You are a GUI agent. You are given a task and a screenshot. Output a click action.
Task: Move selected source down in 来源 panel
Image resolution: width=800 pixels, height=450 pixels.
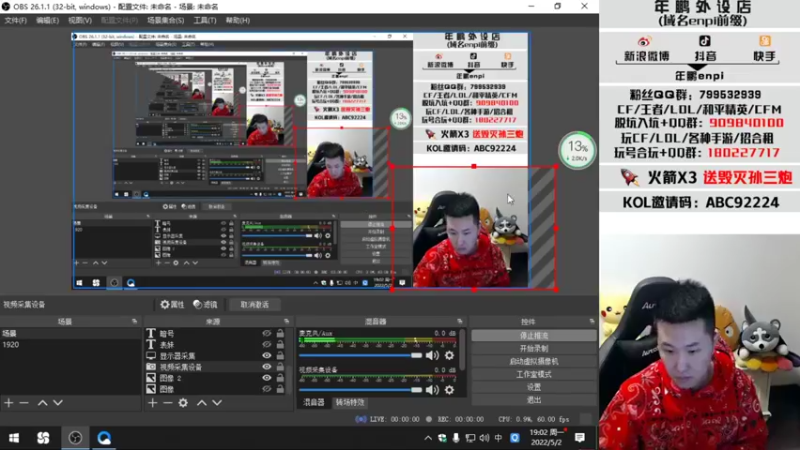pyautogui.click(x=217, y=403)
